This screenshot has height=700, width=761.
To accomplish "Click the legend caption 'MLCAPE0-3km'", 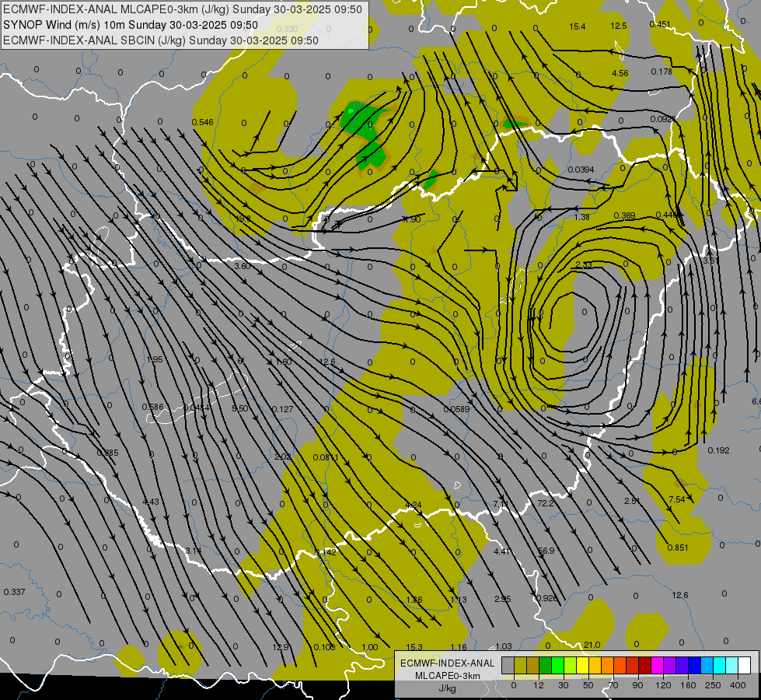I will (447, 676).
